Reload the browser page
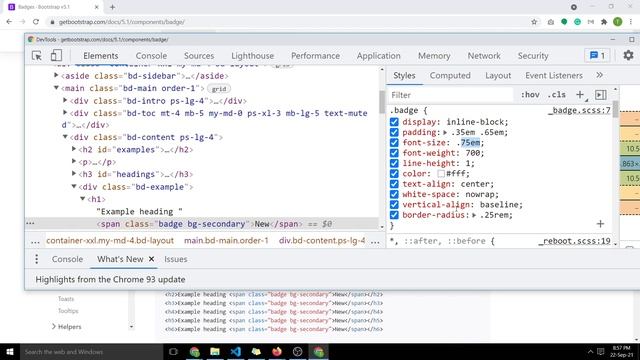Viewport: 640px width, 360px height. point(36,22)
